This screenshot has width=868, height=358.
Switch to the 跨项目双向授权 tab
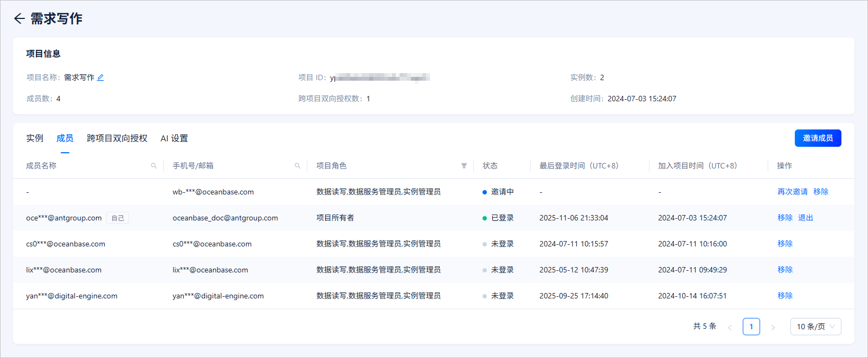[x=117, y=138]
